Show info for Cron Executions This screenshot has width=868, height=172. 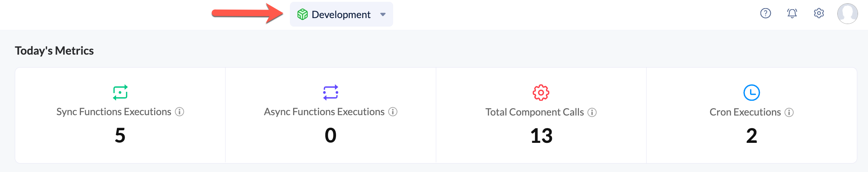[x=789, y=112]
